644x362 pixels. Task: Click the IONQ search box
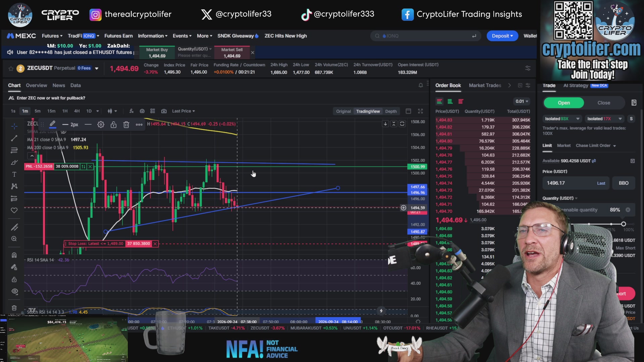[x=425, y=36]
